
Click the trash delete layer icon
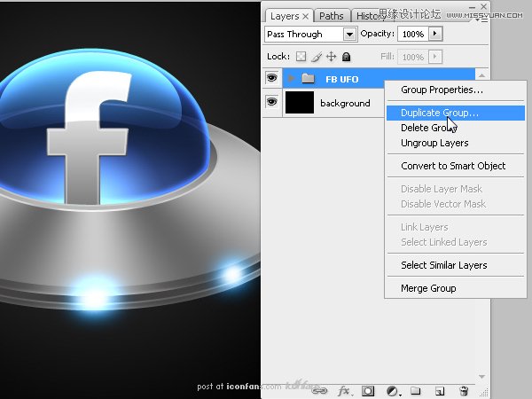pos(463,390)
